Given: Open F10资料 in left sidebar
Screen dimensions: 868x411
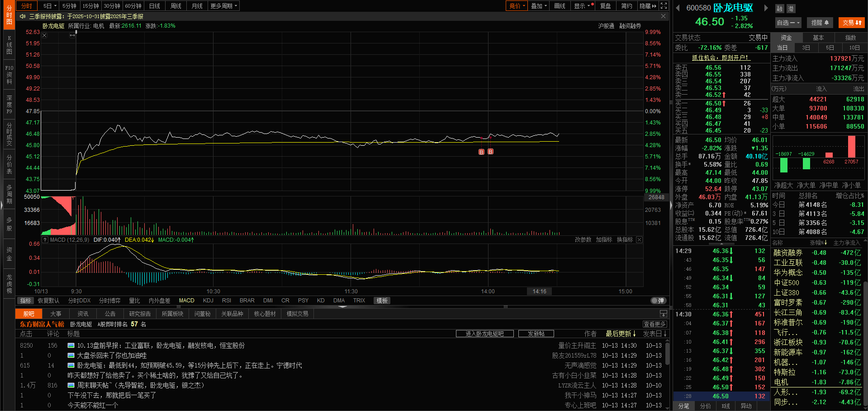Looking at the screenshot, I should pyautogui.click(x=9, y=75).
